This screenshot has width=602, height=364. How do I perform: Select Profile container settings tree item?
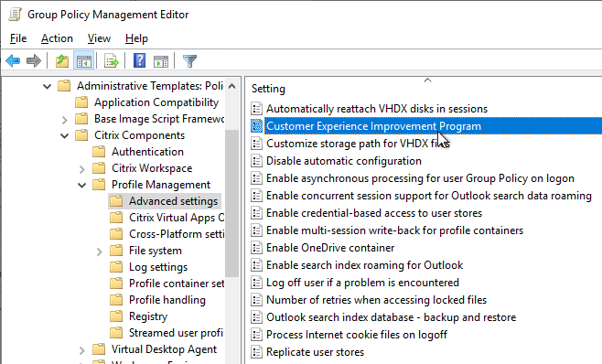(177, 284)
